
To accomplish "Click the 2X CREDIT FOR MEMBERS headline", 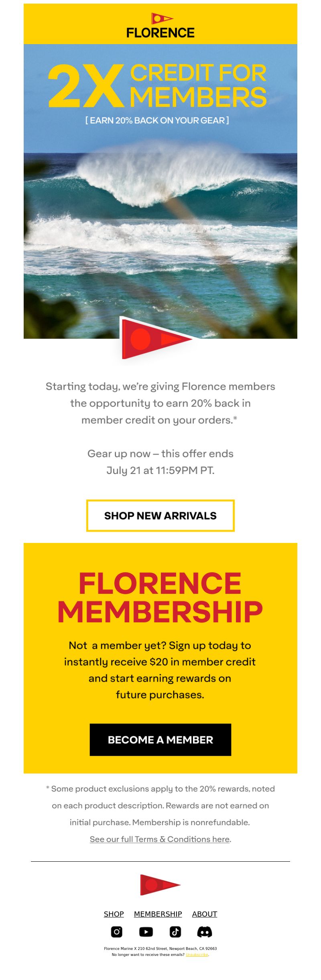I will [x=157, y=86].
